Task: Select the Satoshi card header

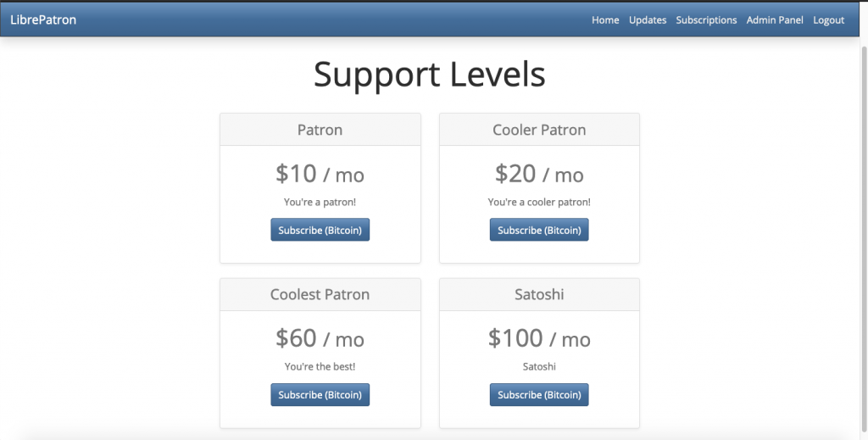Action: click(539, 294)
